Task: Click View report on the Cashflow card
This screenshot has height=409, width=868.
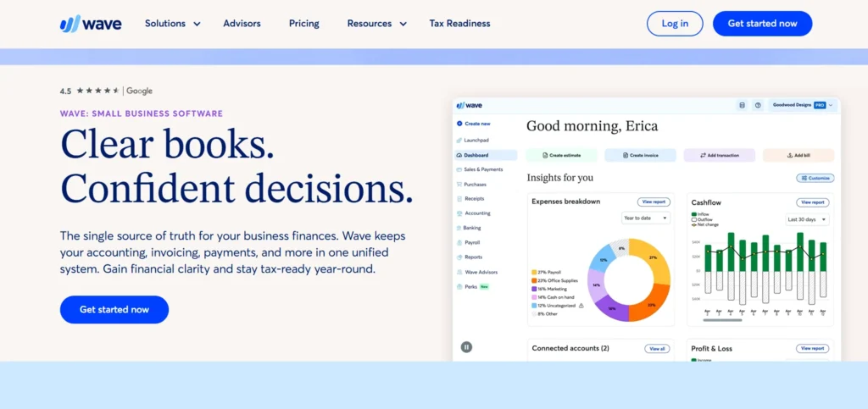Action: click(813, 202)
